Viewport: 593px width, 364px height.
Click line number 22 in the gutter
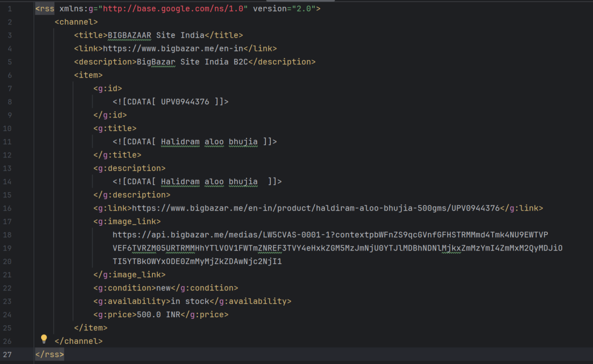pyautogui.click(x=7, y=288)
